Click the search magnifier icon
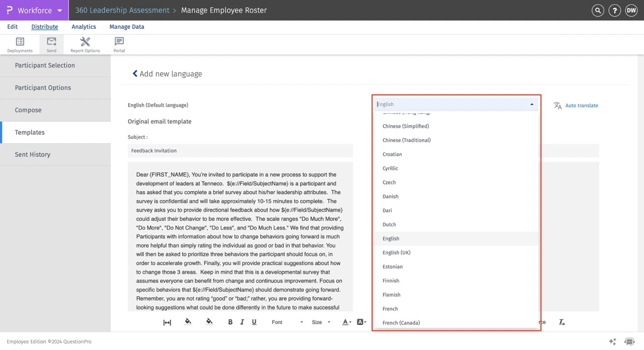644x350 pixels. 598,11
